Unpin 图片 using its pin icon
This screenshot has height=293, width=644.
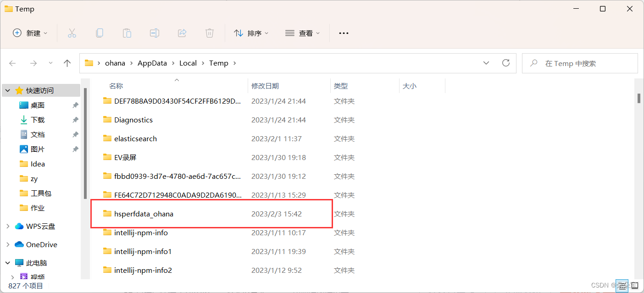pyautogui.click(x=75, y=149)
